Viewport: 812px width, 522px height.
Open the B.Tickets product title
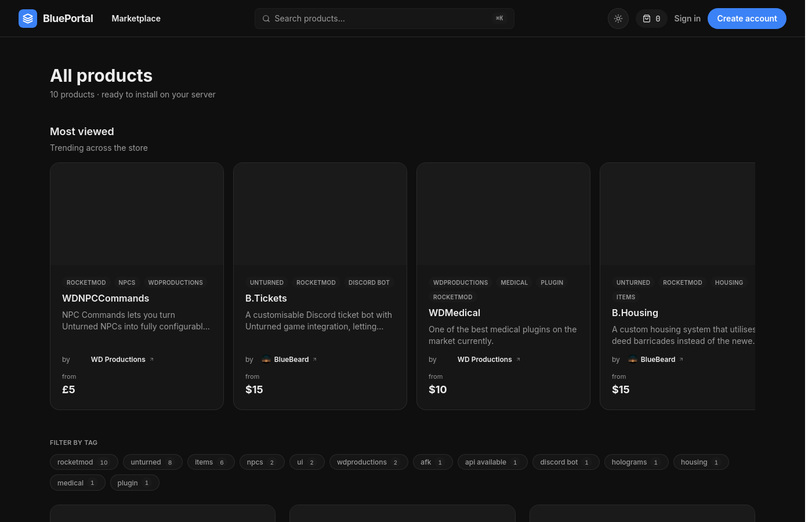click(x=266, y=298)
